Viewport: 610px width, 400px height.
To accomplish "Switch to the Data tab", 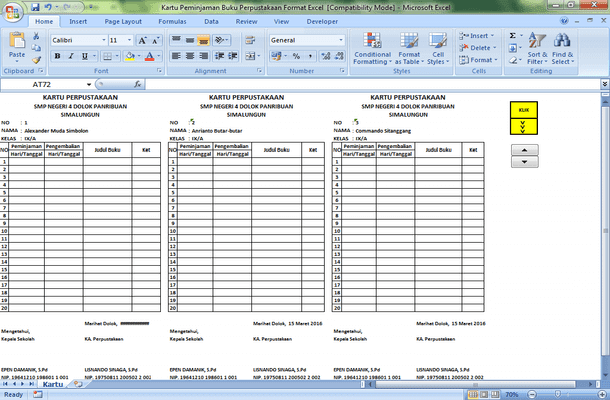I will point(211,21).
